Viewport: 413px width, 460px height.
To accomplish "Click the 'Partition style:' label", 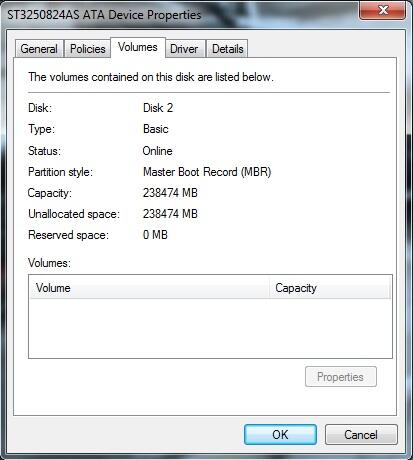I will [x=60, y=172].
